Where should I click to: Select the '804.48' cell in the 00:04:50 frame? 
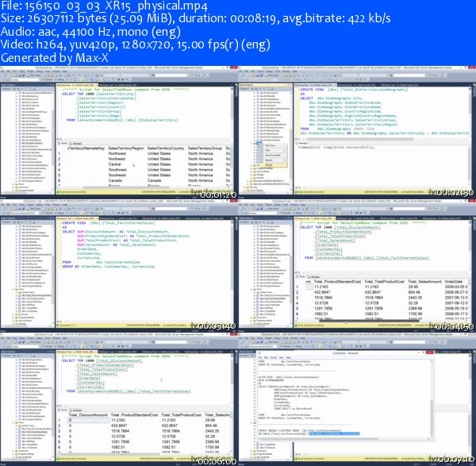coord(414,292)
